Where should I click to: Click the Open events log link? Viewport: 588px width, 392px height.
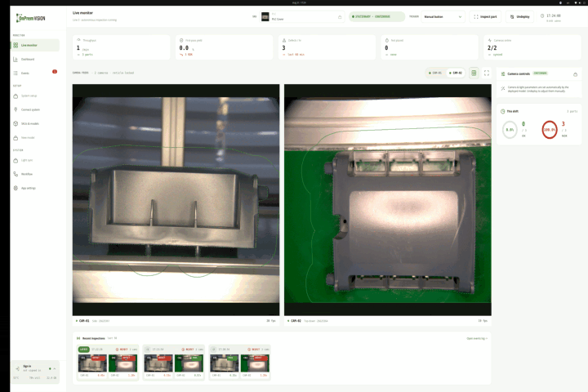coord(477,338)
